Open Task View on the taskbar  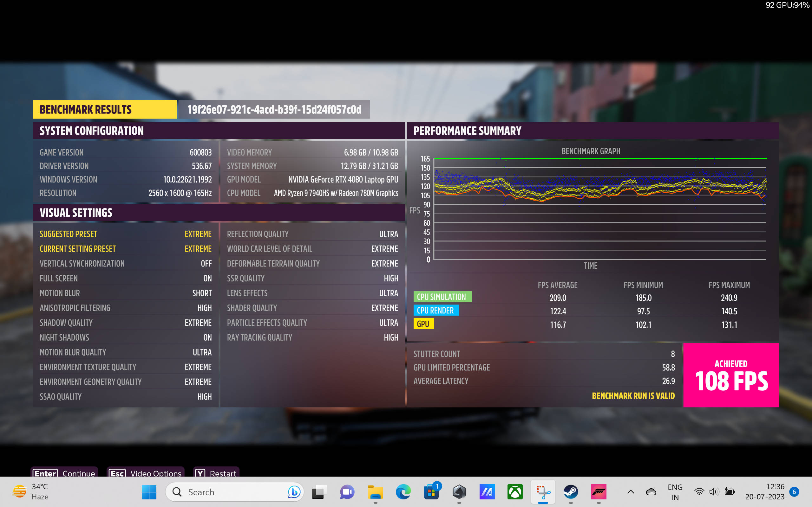coord(319,492)
